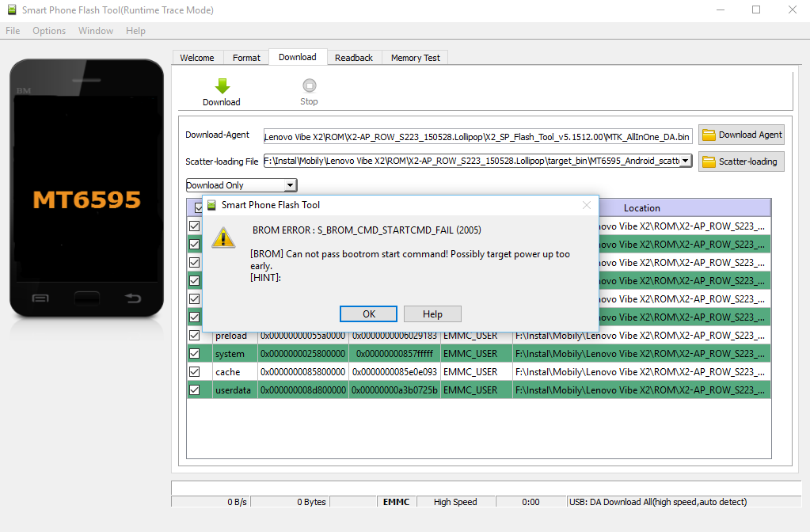Expand the Download Only mode dropdown
810x532 pixels.
pyautogui.click(x=291, y=185)
